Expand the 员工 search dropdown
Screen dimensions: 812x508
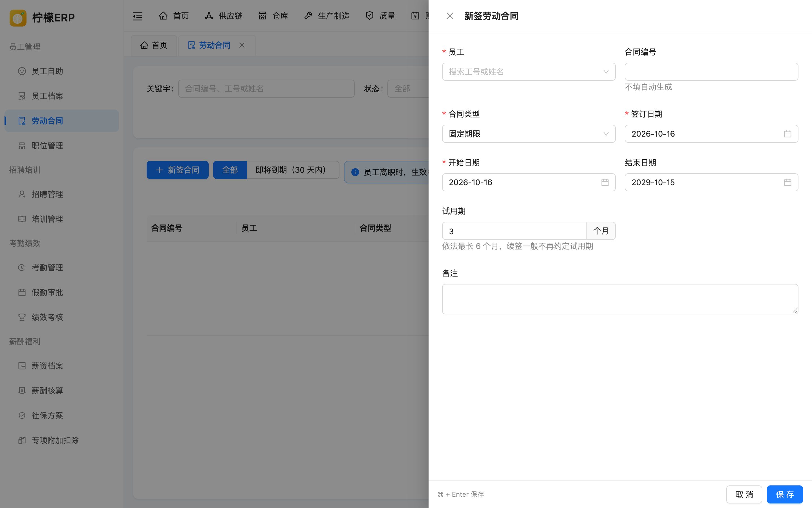[528, 72]
